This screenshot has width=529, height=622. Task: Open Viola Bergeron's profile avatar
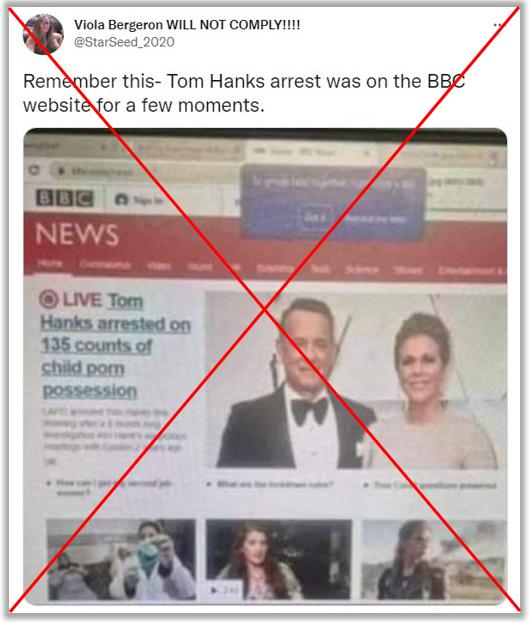pos(43,34)
